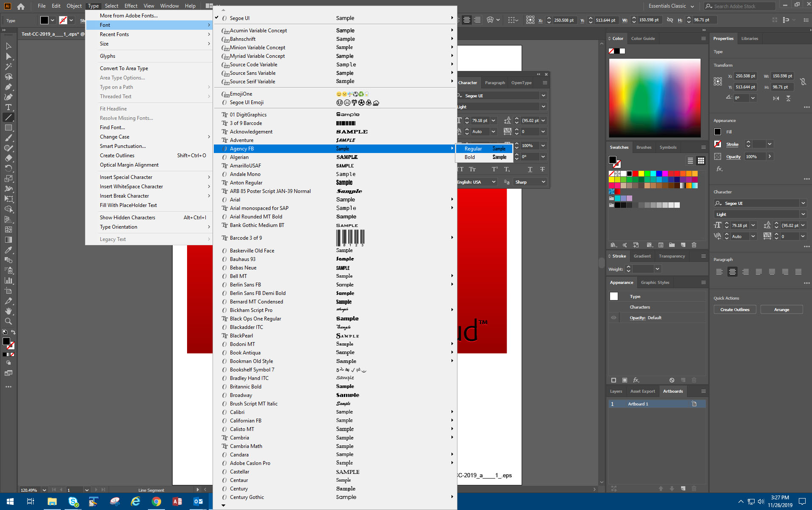This screenshot has height=510, width=812.
Task: Click the Delete Swatch trash icon
Action: point(694,245)
